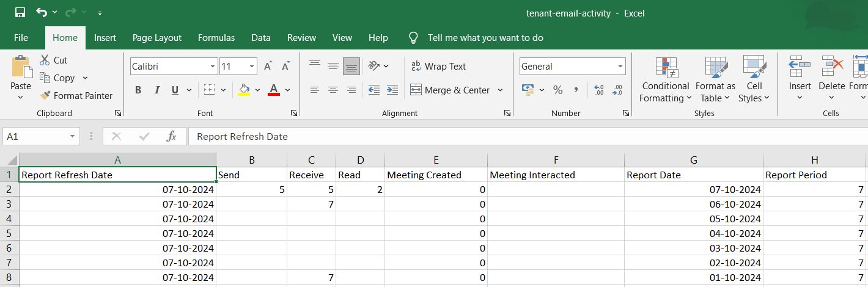
Task: Click the Name Box showing A1
Action: (37, 136)
